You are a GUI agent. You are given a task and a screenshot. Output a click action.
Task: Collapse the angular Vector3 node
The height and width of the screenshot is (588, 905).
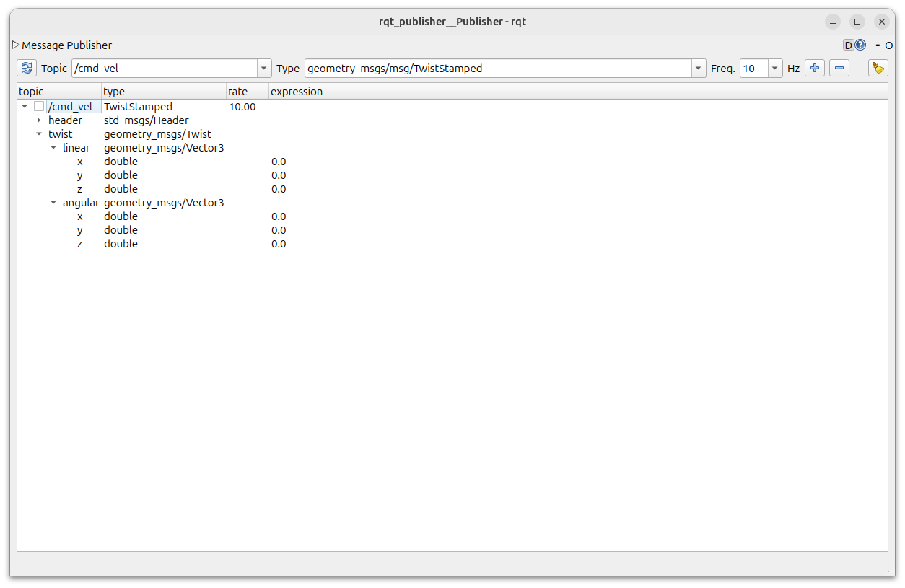pos(53,203)
